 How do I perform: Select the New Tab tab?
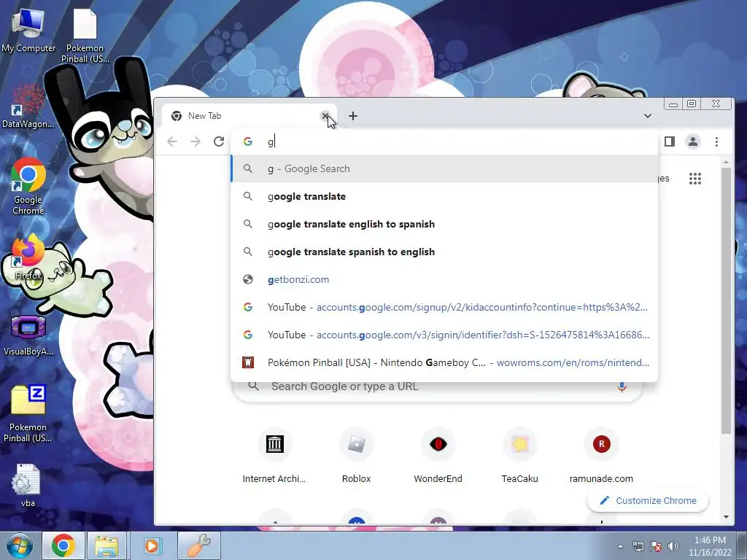[x=249, y=116]
